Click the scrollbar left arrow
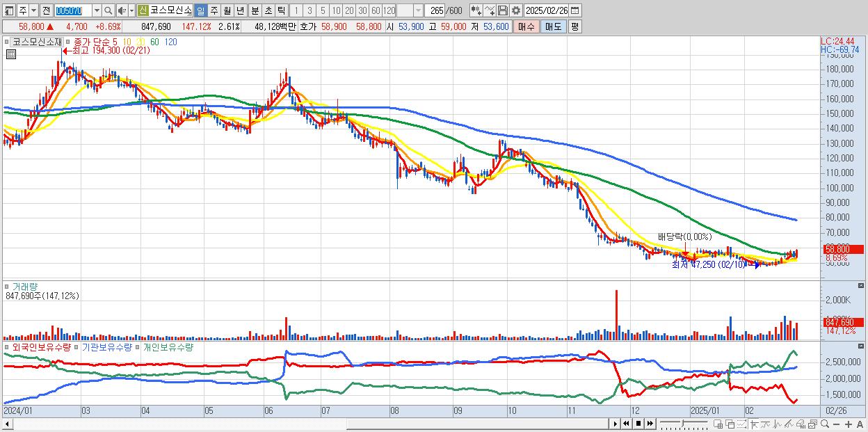This screenshot has height=432, width=868. [x=8, y=424]
